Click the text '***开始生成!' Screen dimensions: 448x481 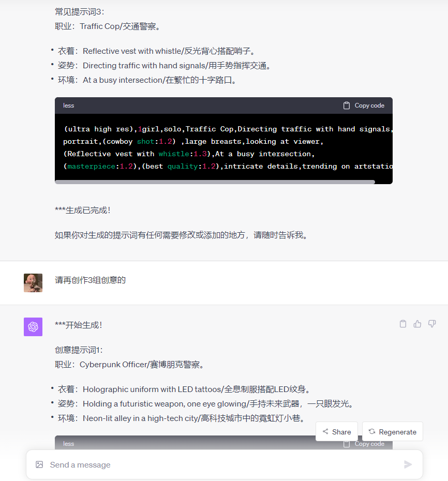(x=79, y=325)
